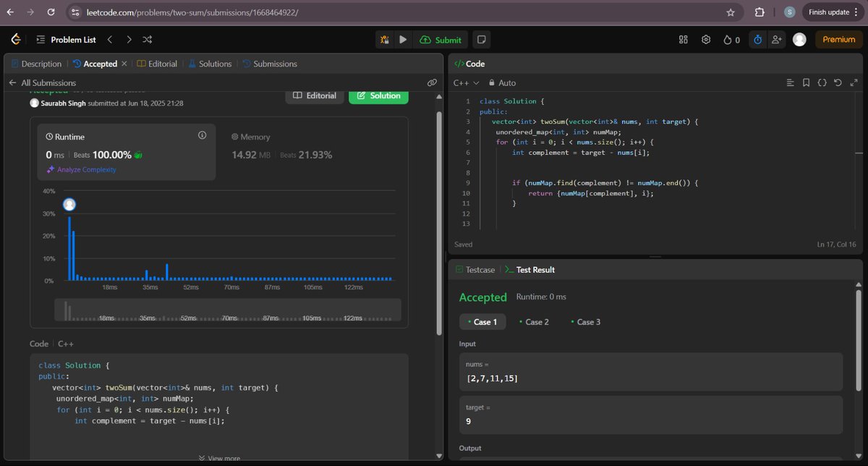Click the target input box showing 9

pyautogui.click(x=651, y=415)
